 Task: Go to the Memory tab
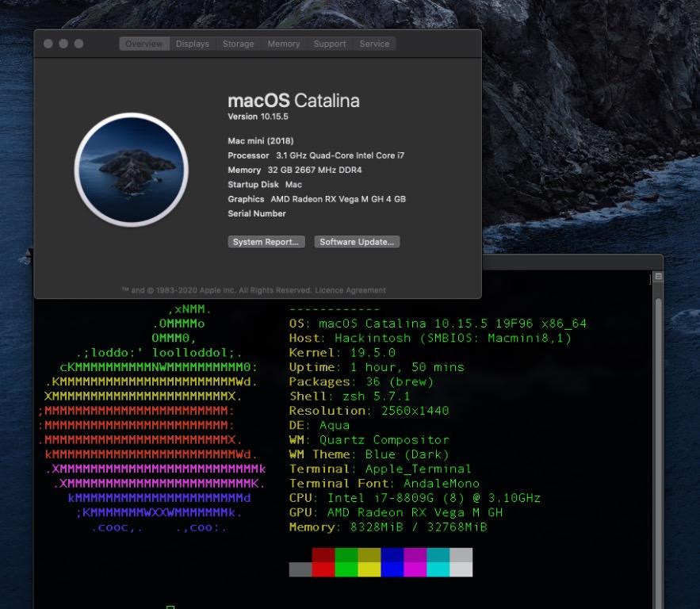point(283,44)
